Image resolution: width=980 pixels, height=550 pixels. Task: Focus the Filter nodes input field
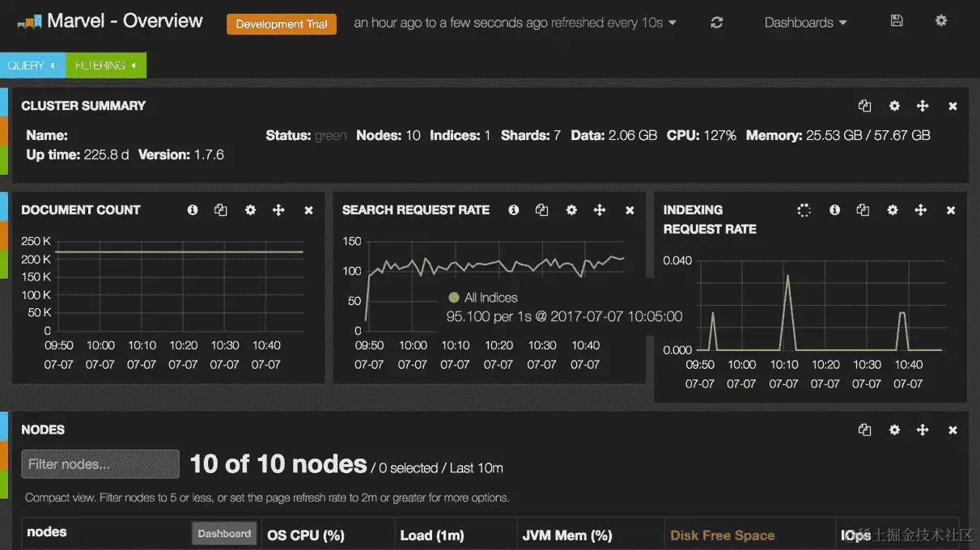tap(100, 464)
